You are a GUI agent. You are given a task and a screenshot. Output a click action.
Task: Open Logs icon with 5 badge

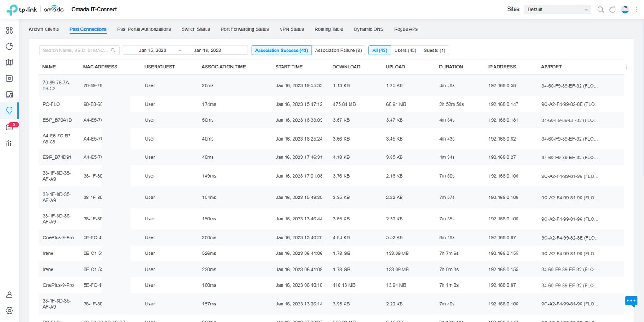click(x=9, y=127)
